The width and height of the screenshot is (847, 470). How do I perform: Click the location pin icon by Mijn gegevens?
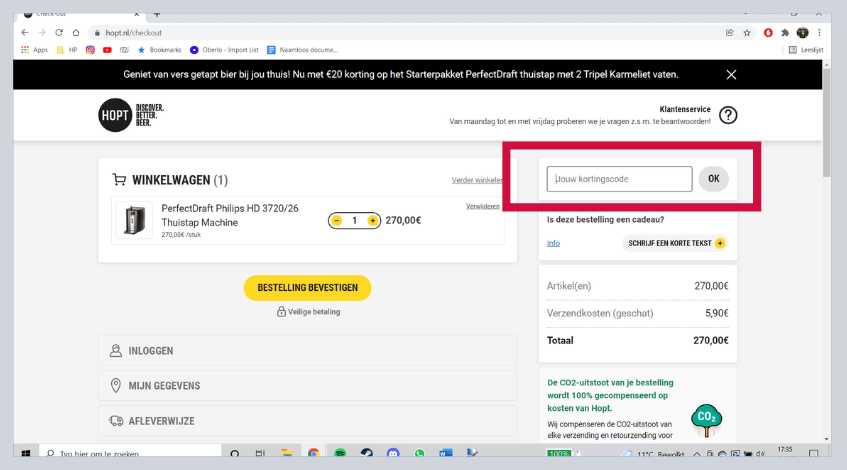[x=116, y=385]
